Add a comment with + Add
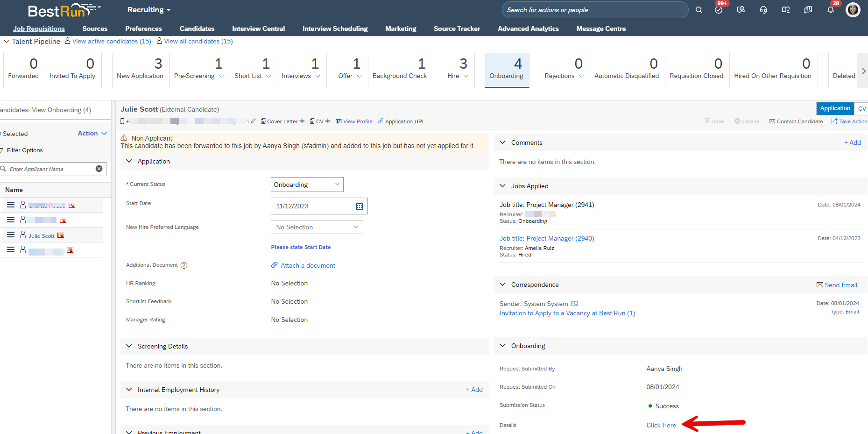The image size is (868, 434). (853, 142)
